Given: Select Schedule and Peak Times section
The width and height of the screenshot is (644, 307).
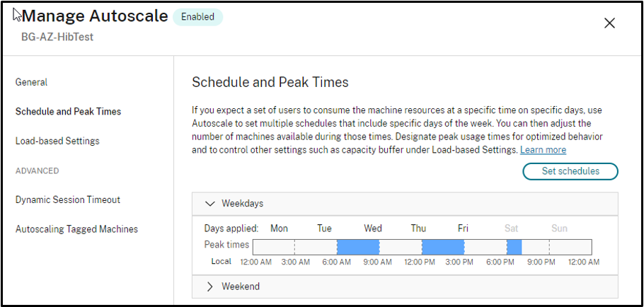Looking at the screenshot, I should pyautogui.click(x=68, y=112).
